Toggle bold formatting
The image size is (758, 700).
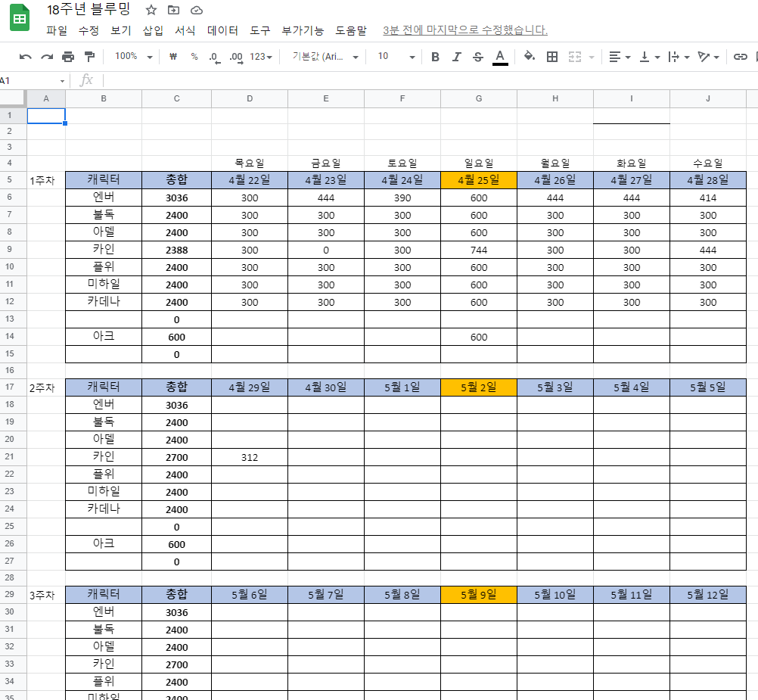click(435, 57)
